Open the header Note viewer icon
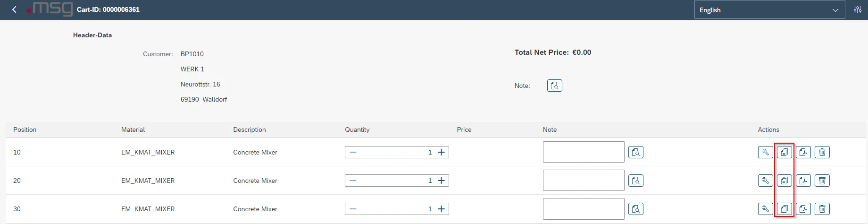 (554, 86)
